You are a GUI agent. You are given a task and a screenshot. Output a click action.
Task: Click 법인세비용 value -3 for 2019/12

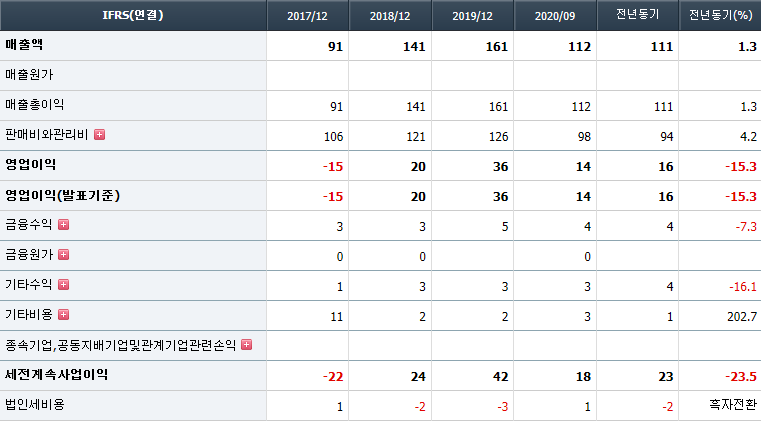pyautogui.click(x=502, y=407)
